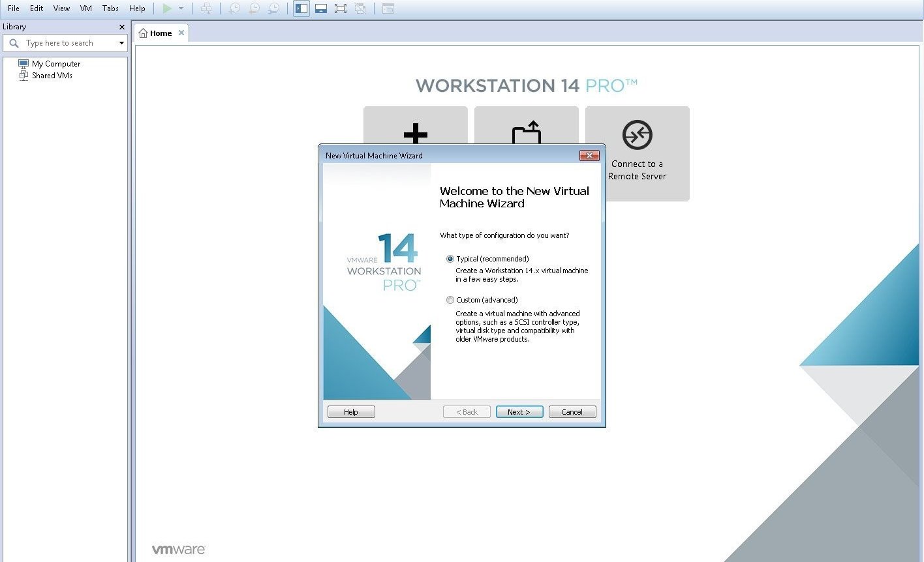Click the 'Connect to a Remote Server' label

click(x=638, y=170)
